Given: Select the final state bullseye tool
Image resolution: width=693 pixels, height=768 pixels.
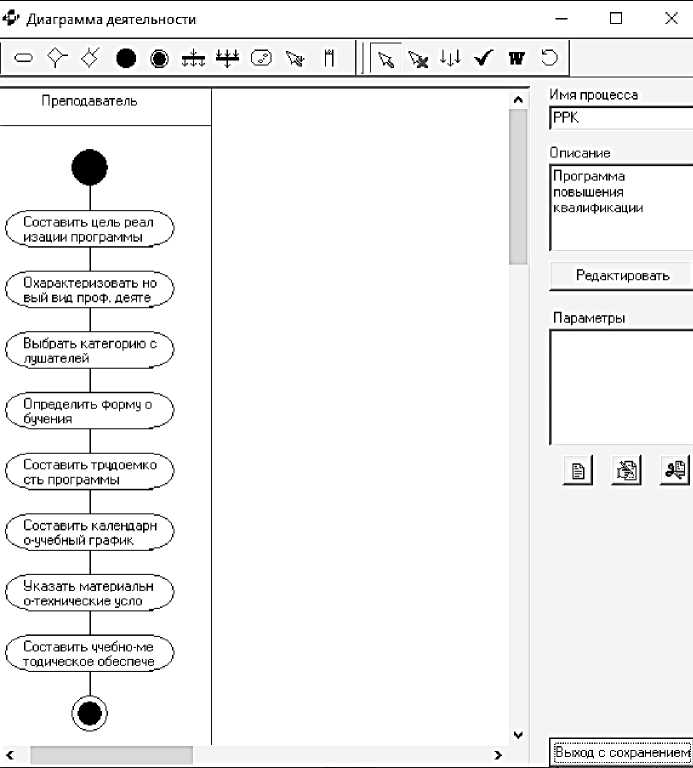Looking at the screenshot, I should pos(159,59).
